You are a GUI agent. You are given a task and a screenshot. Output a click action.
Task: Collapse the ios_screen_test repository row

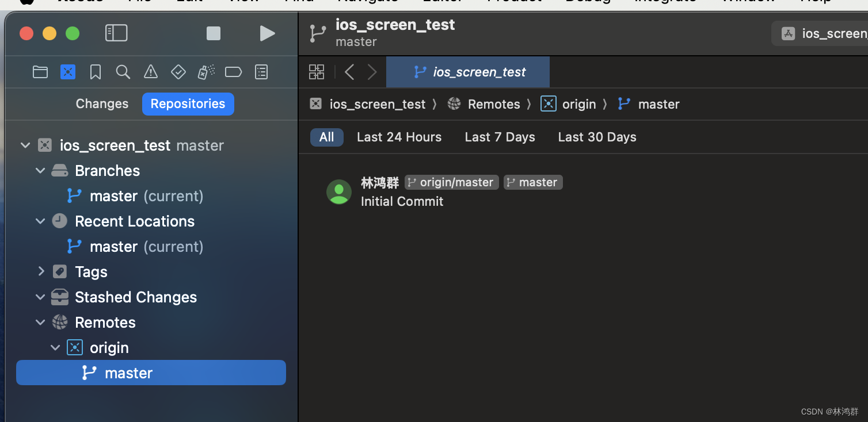pos(25,145)
